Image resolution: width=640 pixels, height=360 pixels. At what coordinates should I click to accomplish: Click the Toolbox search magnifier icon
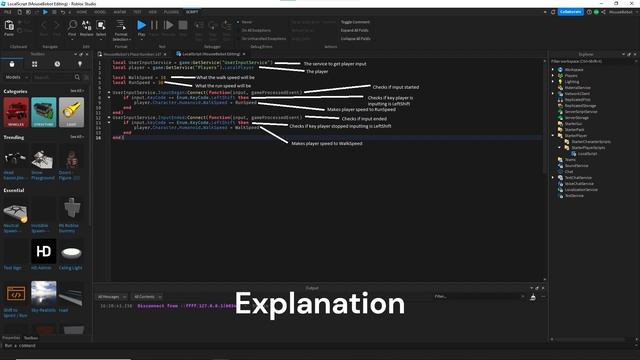click(x=77, y=77)
